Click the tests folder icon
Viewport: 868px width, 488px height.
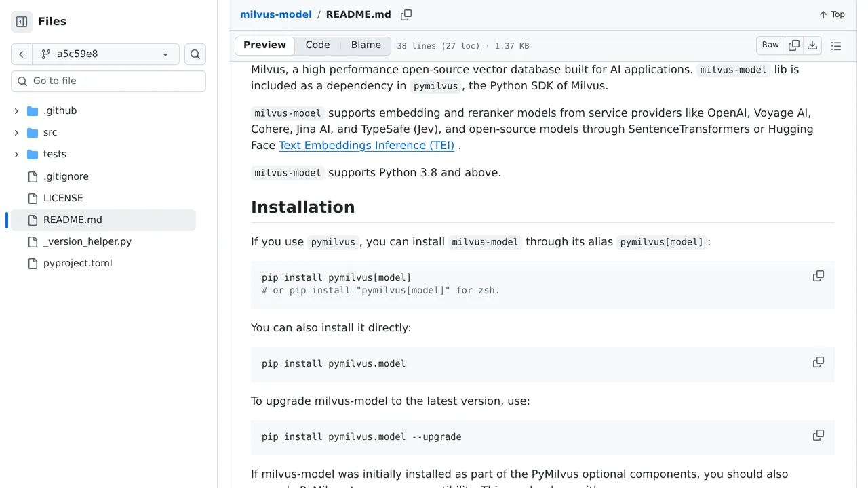point(33,154)
